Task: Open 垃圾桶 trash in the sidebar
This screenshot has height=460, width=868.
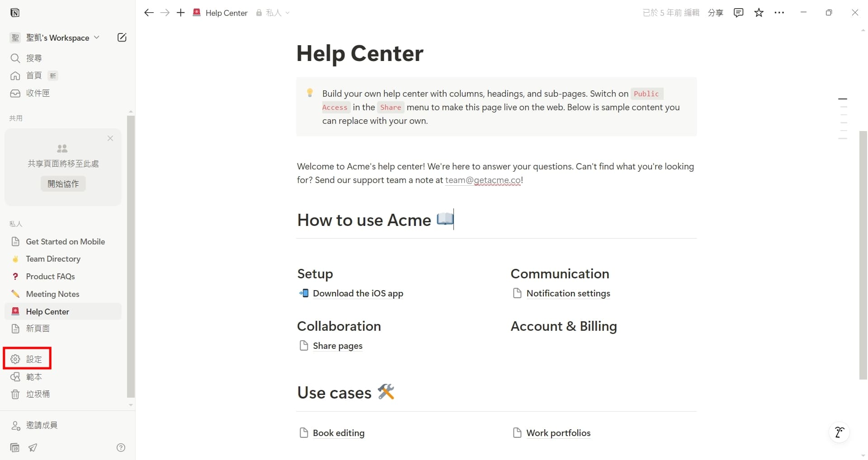Action: 38,394
